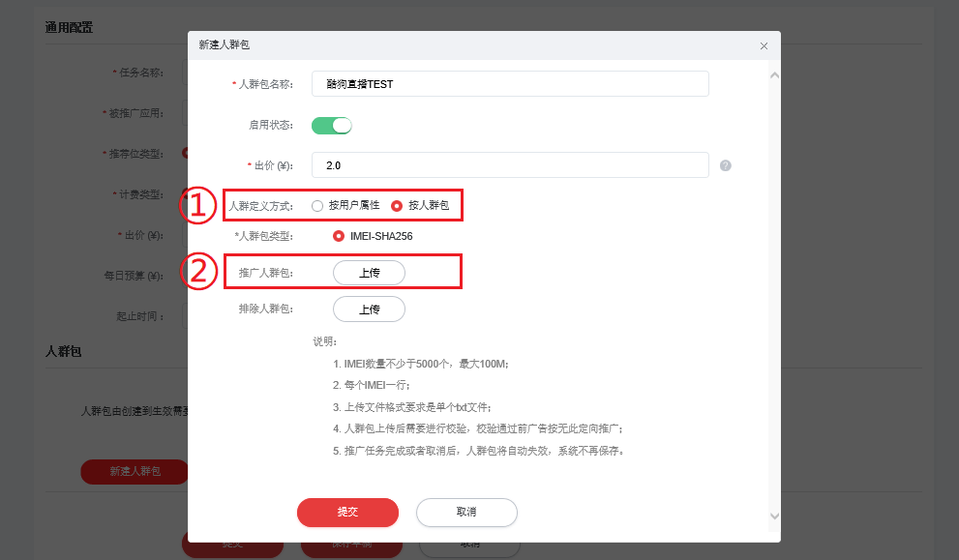Click the 取消 button at the page bottom
Screen dimensions: 959x560
click(x=469, y=545)
